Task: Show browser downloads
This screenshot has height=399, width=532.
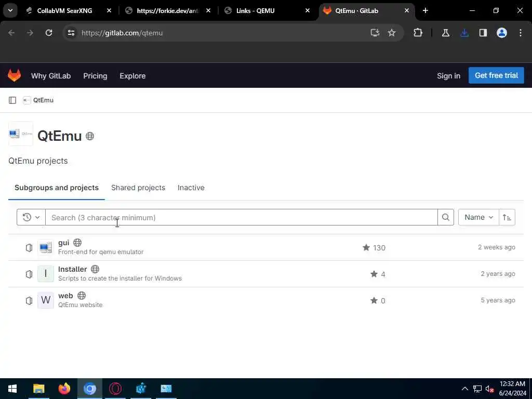Action: point(464,33)
